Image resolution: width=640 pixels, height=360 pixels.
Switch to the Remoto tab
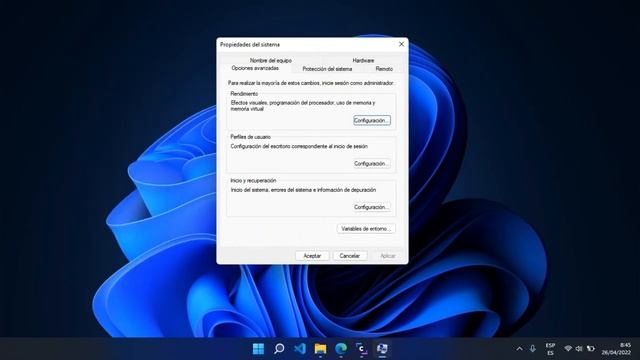384,69
